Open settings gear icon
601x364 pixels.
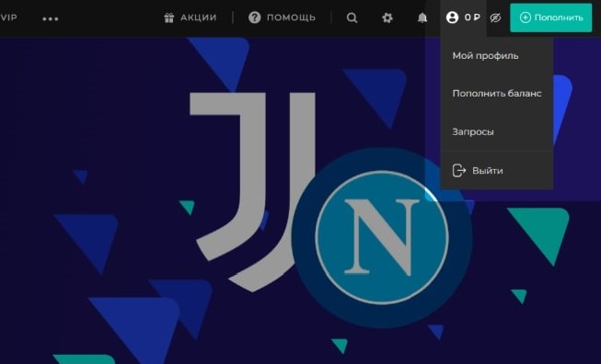[387, 17]
